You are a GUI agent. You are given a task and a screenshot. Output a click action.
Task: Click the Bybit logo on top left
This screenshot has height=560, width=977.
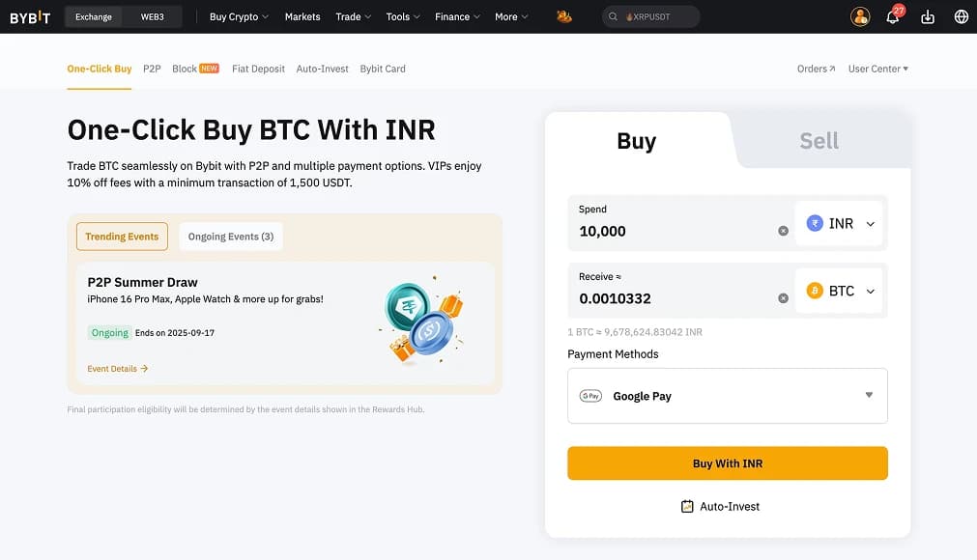tap(30, 15)
